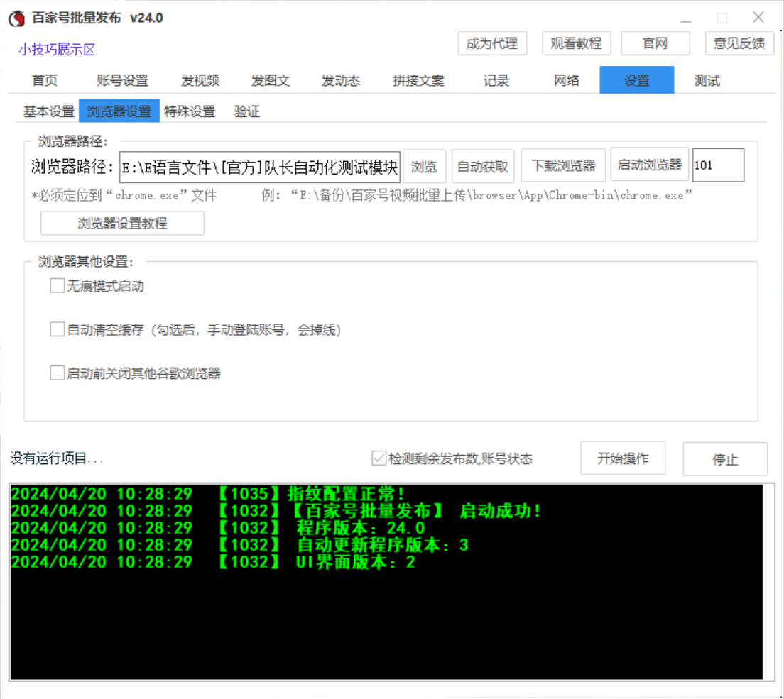This screenshot has width=784, height=699.
Task: Click the log line UI界面版本: 2
Action: (x=213, y=562)
